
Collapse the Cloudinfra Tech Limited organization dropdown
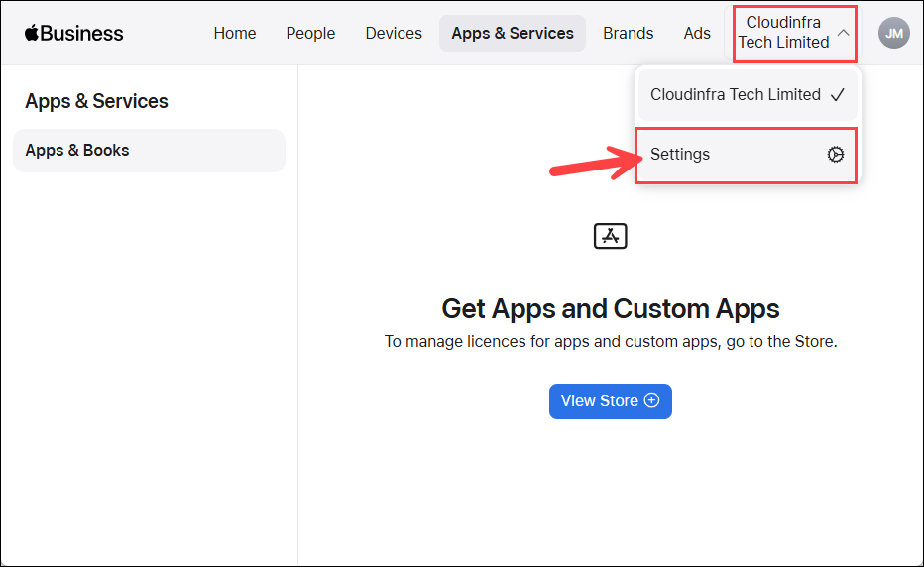[794, 33]
